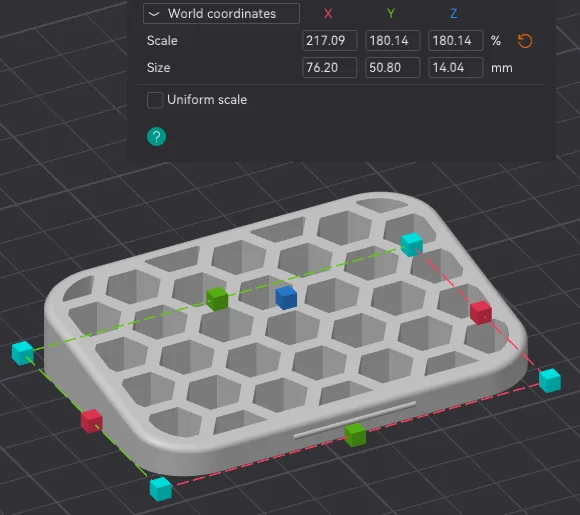Click the blue Z-axis scale handle

[x=286, y=297]
